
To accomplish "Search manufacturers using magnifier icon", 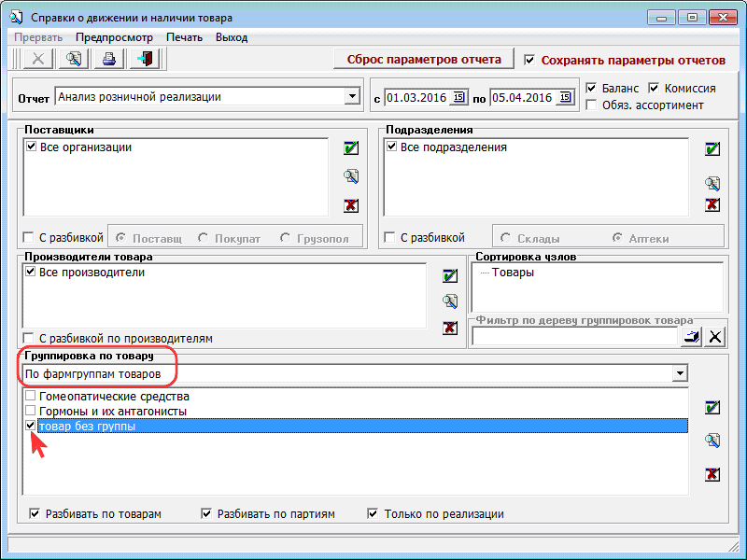I will click(x=450, y=301).
